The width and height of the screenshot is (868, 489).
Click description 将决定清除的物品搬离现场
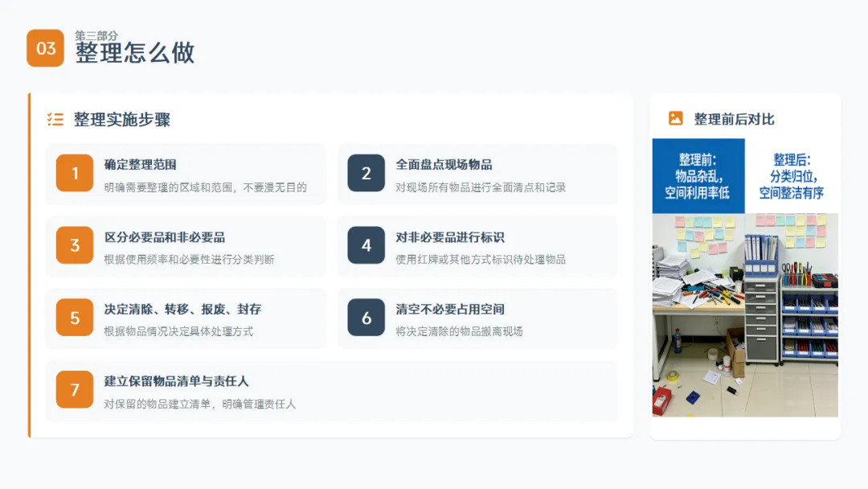(x=459, y=331)
